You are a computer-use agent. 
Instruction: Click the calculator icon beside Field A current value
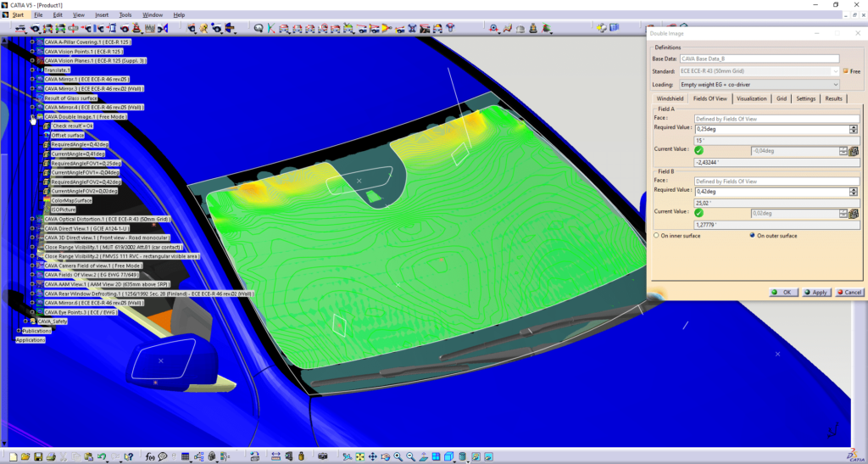click(x=853, y=151)
